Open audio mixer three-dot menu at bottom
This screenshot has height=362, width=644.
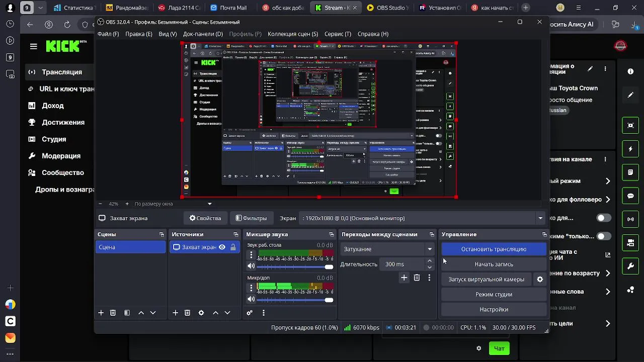(x=263, y=313)
